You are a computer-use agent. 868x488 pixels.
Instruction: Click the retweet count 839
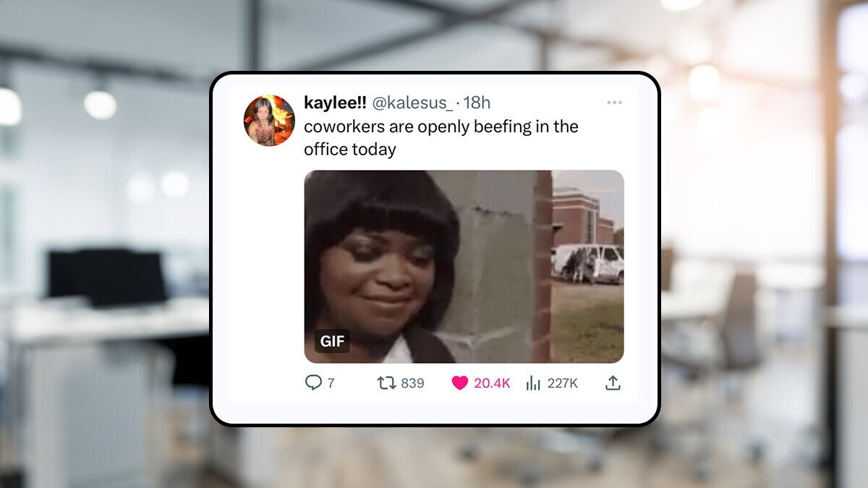pos(412,383)
